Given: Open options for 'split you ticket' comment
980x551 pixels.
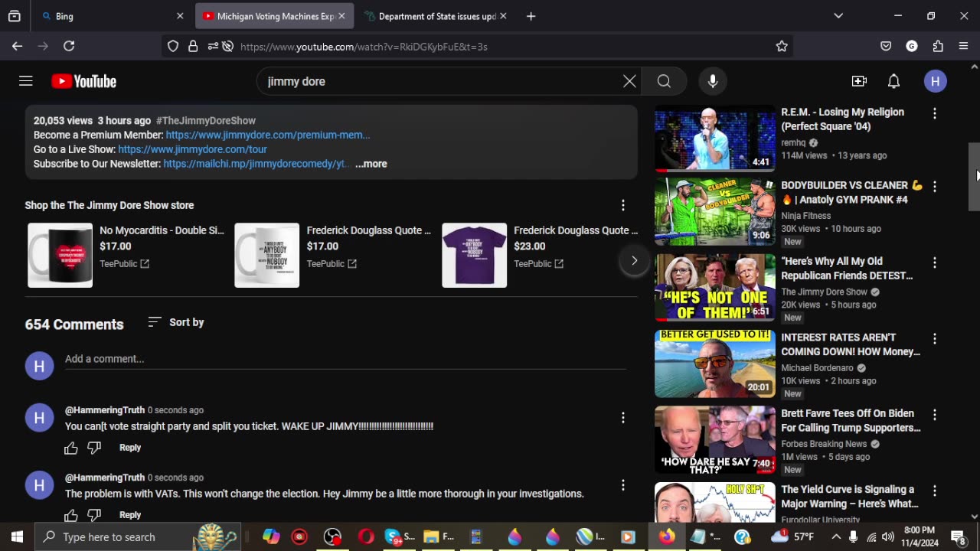Looking at the screenshot, I should click(623, 418).
